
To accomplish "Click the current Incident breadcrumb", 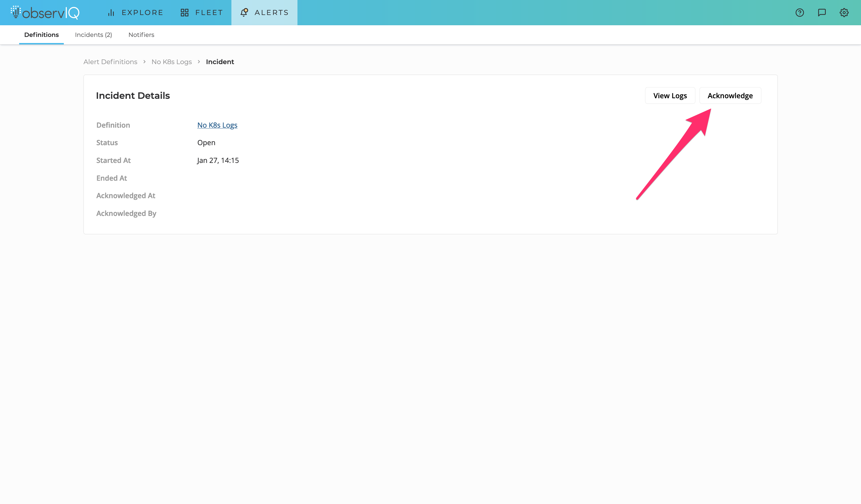I will pos(220,62).
